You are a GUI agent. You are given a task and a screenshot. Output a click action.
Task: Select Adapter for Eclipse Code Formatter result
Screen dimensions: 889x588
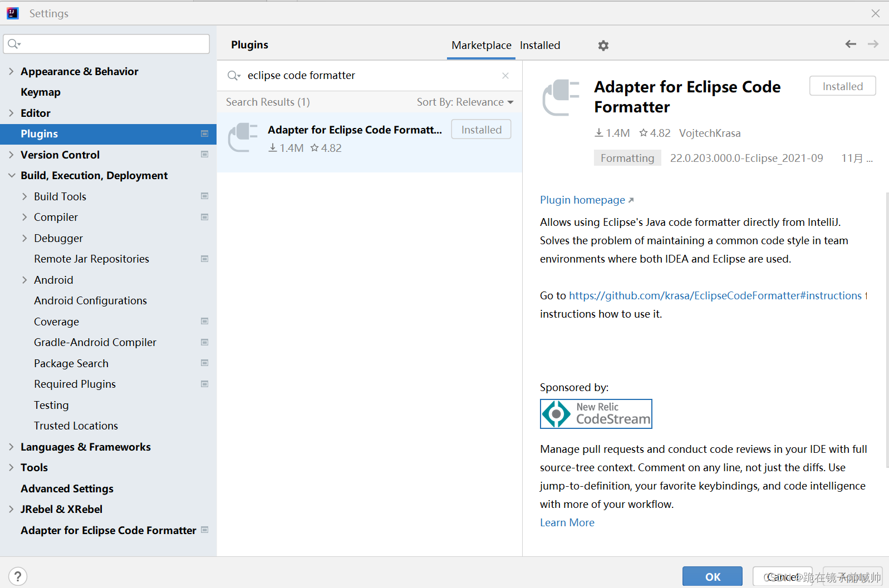(370, 142)
